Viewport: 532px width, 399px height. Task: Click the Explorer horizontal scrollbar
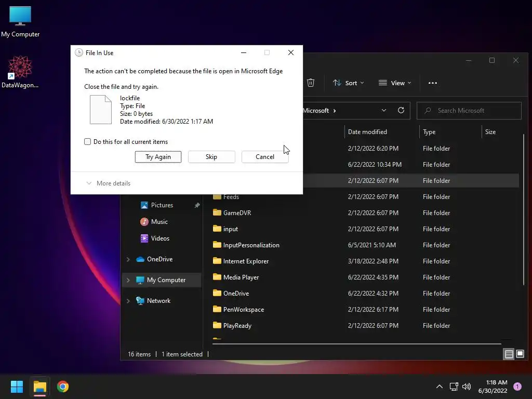click(356, 344)
